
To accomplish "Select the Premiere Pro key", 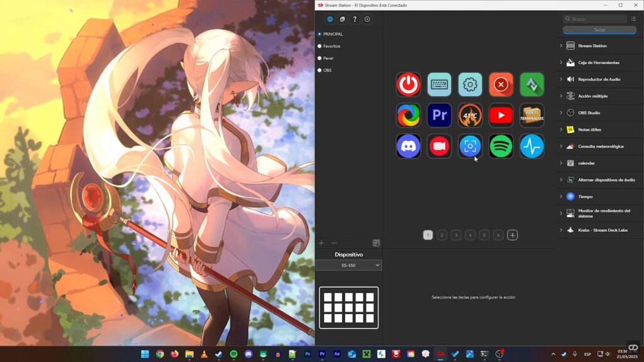I will pos(439,116).
